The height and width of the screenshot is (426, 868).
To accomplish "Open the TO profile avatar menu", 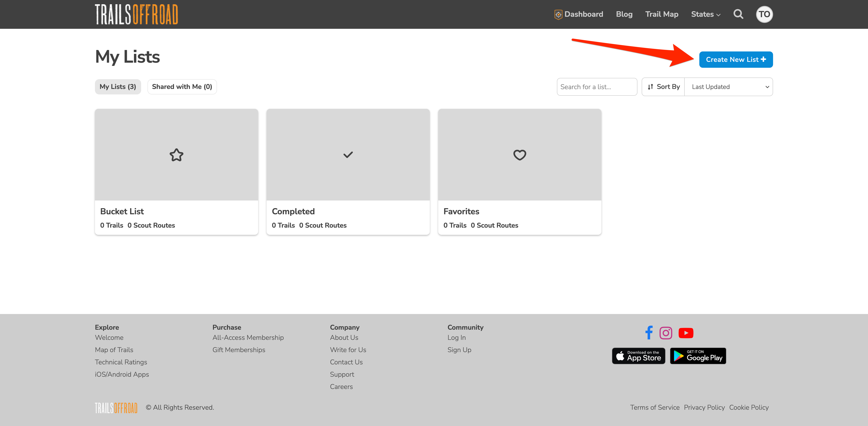I will (764, 14).
